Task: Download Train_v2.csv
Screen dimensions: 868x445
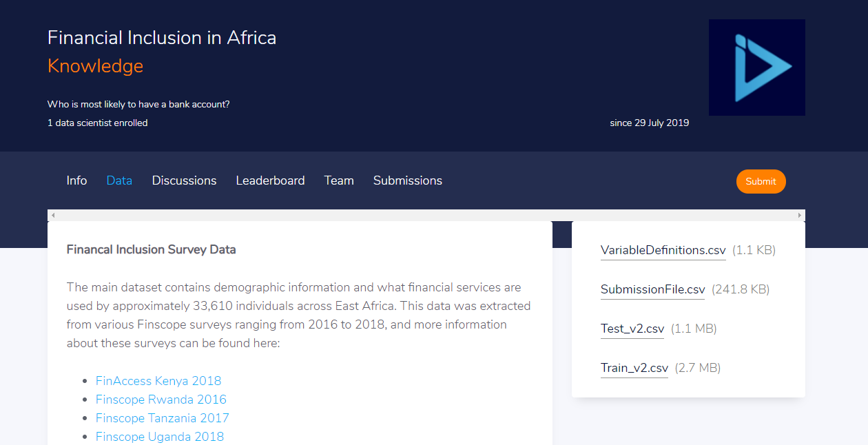Action: [x=634, y=368]
